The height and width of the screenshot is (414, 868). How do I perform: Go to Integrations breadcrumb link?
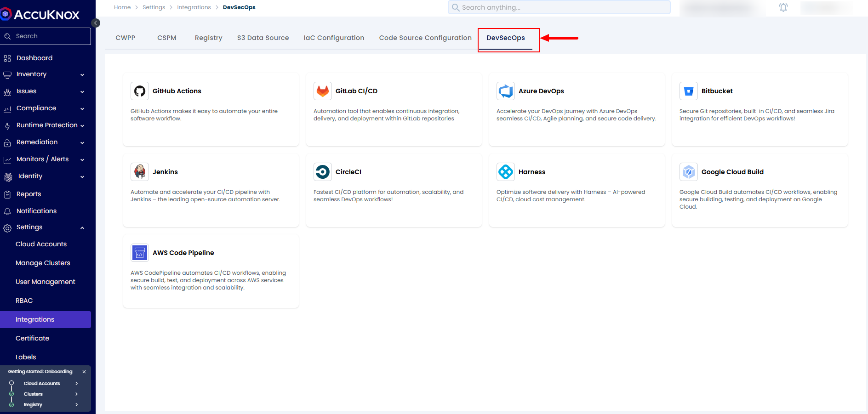tap(194, 7)
